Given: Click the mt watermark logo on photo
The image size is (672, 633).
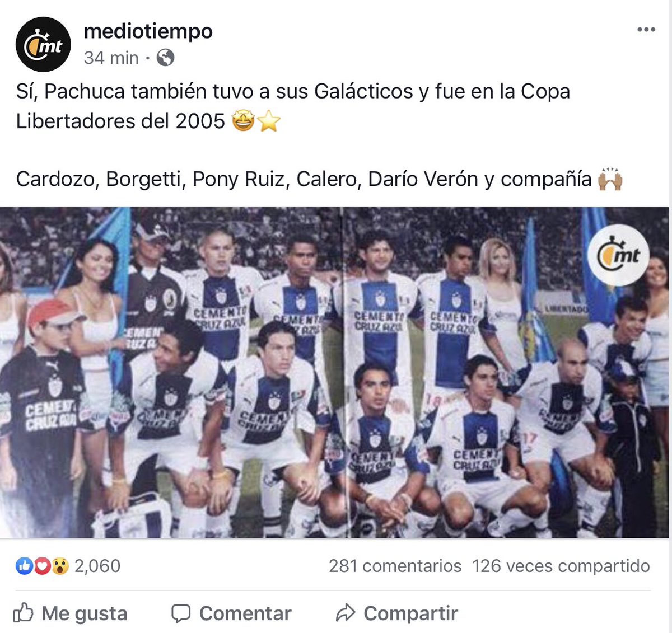Looking at the screenshot, I should point(619,255).
